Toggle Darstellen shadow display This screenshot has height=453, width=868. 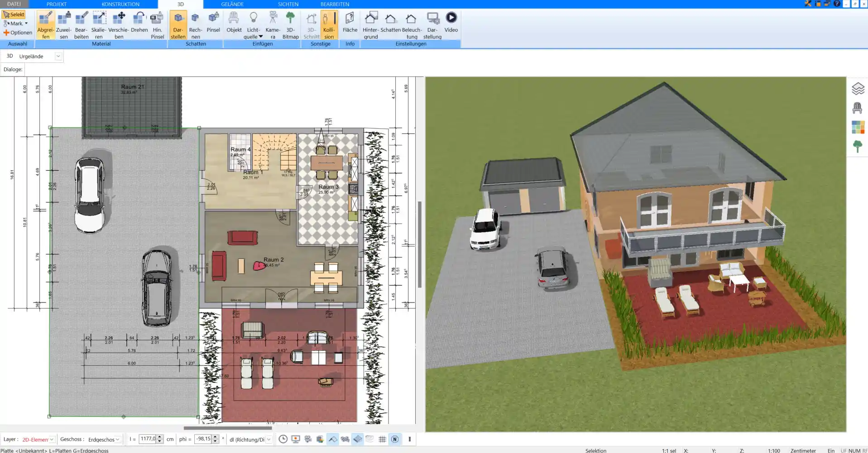click(x=178, y=25)
